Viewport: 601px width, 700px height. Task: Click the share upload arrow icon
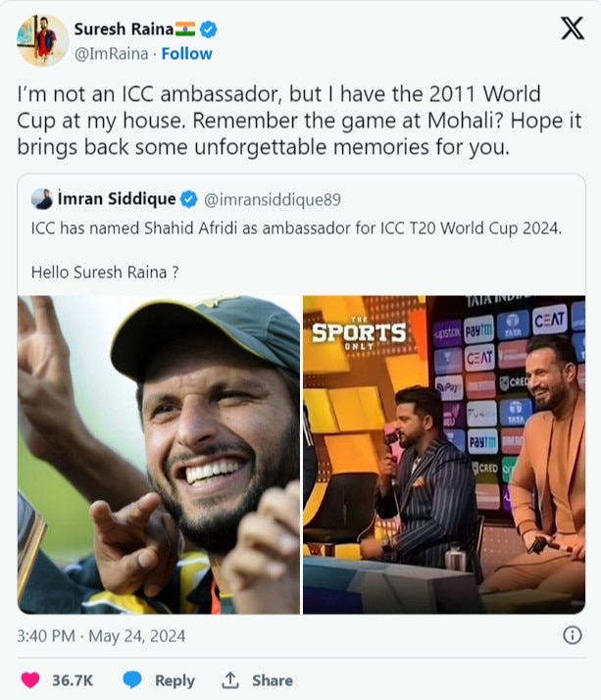[230, 680]
